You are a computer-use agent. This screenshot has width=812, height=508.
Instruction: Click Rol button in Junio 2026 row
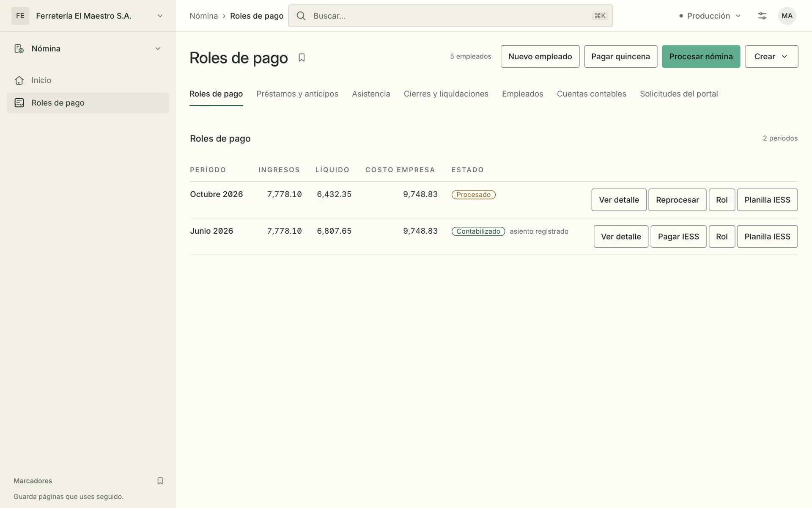coord(721,237)
